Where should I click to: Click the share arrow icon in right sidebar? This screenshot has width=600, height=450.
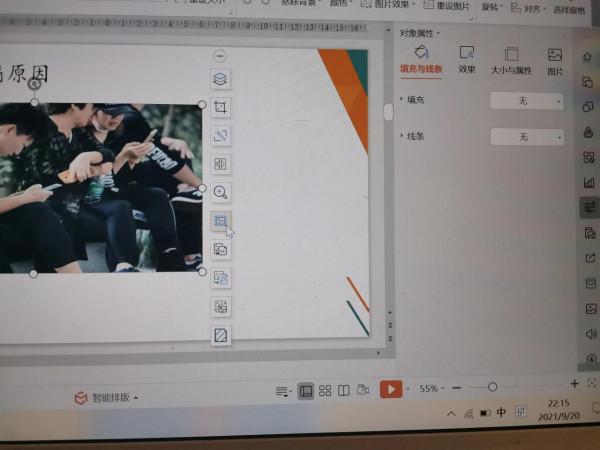[x=590, y=258]
